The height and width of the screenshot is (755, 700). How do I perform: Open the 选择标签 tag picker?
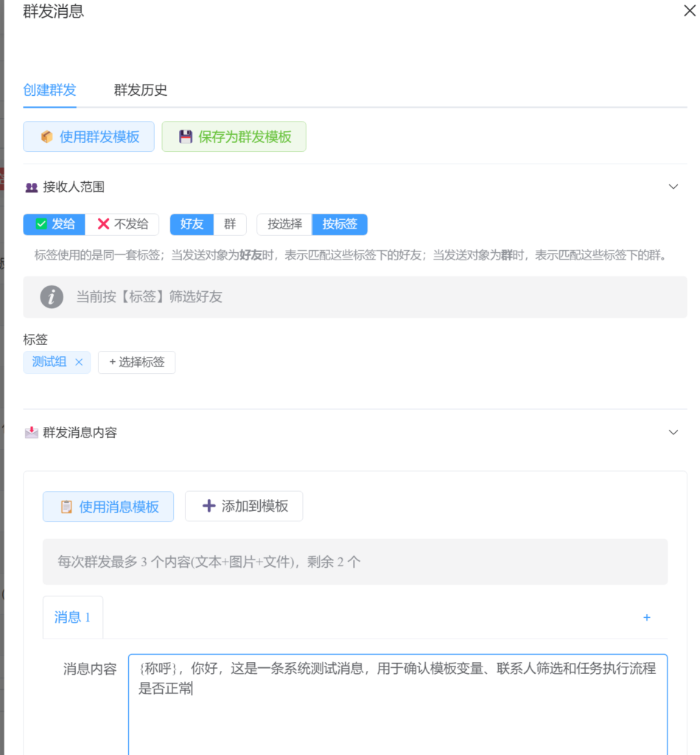point(136,362)
